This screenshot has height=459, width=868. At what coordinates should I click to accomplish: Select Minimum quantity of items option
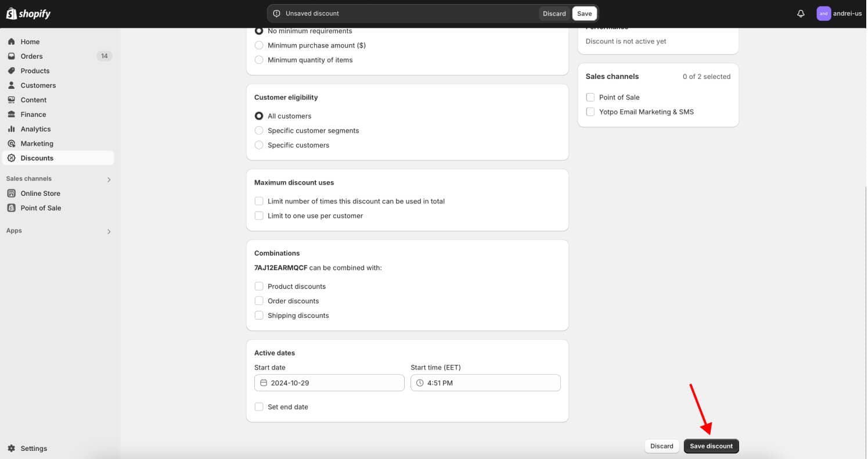pyautogui.click(x=259, y=60)
